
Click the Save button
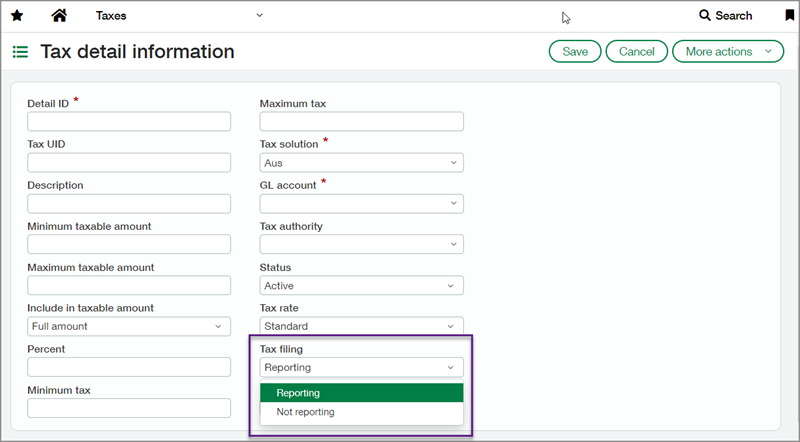[575, 52]
